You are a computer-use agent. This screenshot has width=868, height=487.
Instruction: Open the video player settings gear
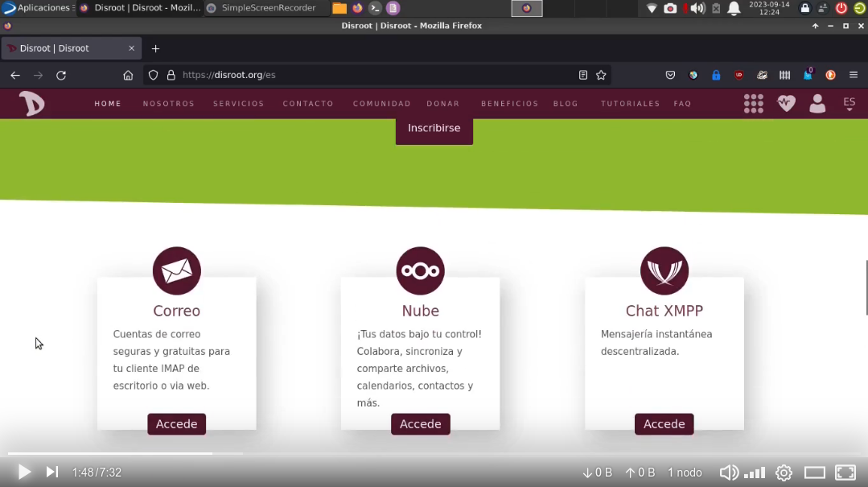pyautogui.click(x=784, y=473)
